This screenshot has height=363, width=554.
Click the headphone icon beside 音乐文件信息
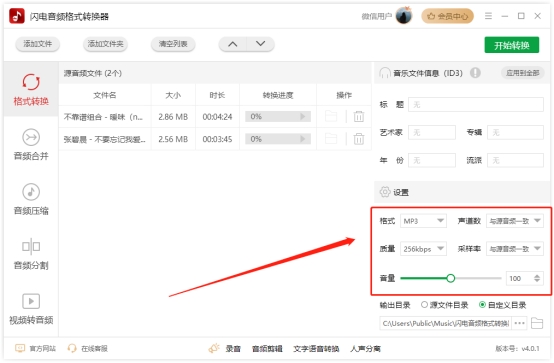pyautogui.click(x=384, y=73)
